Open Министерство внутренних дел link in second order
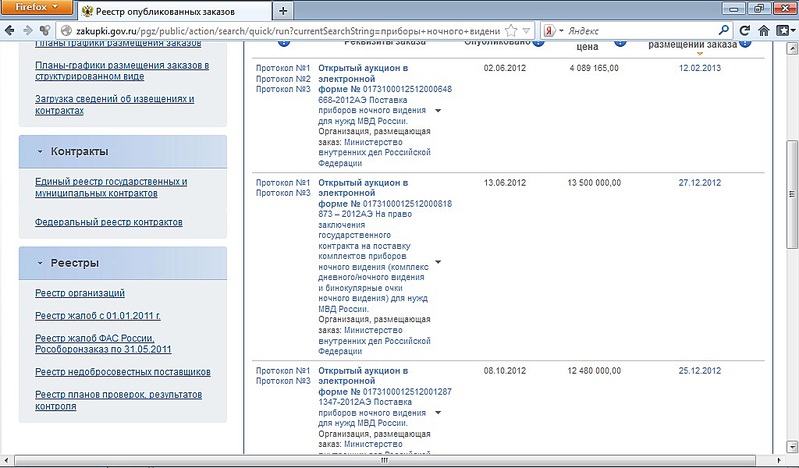The image size is (799, 468). coord(375,341)
